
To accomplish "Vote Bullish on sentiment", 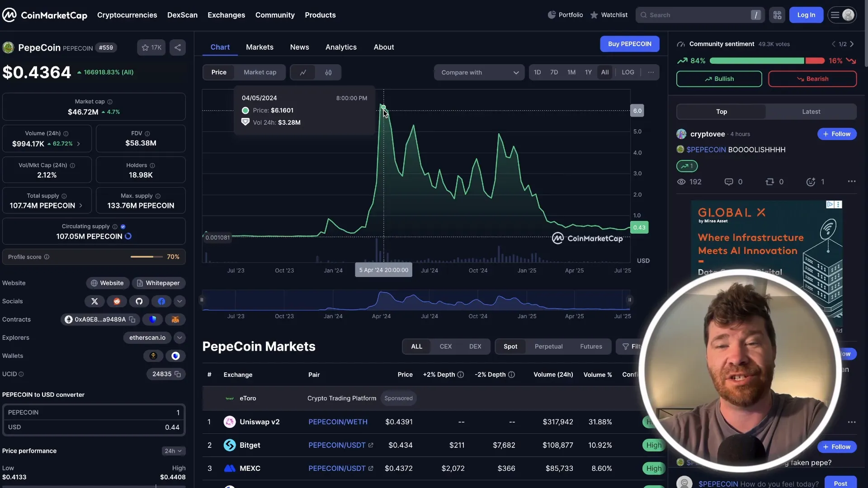I will tap(719, 79).
